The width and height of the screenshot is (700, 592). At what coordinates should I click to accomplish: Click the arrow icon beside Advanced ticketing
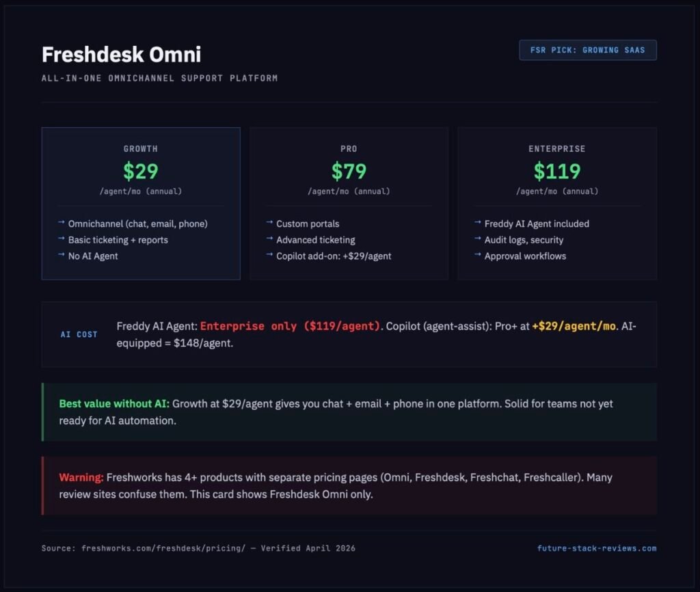click(x=269, y=240)
